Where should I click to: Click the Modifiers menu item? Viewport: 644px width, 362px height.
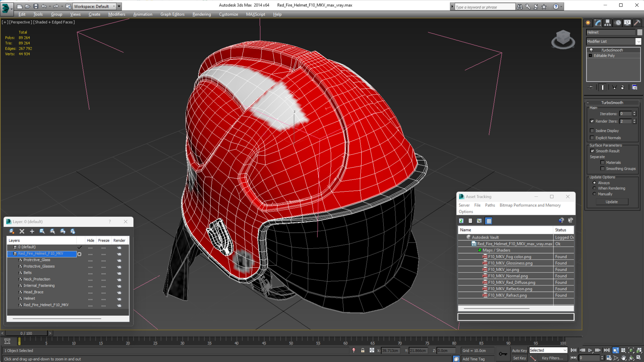tap(116, 14)
